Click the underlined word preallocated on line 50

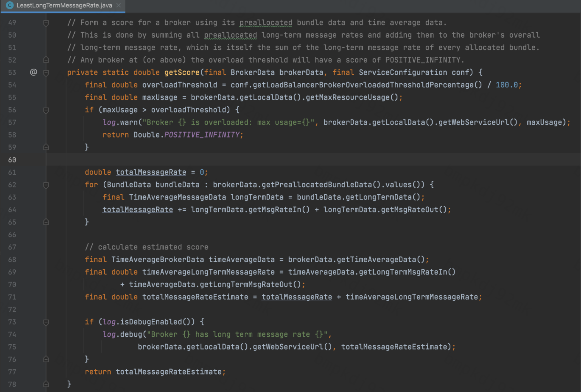tap(230, 35)
